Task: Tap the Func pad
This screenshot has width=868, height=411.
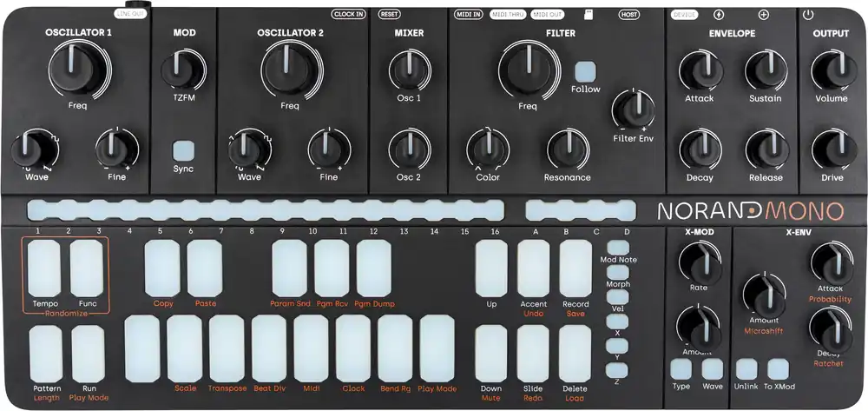Action: click(87, 268)
